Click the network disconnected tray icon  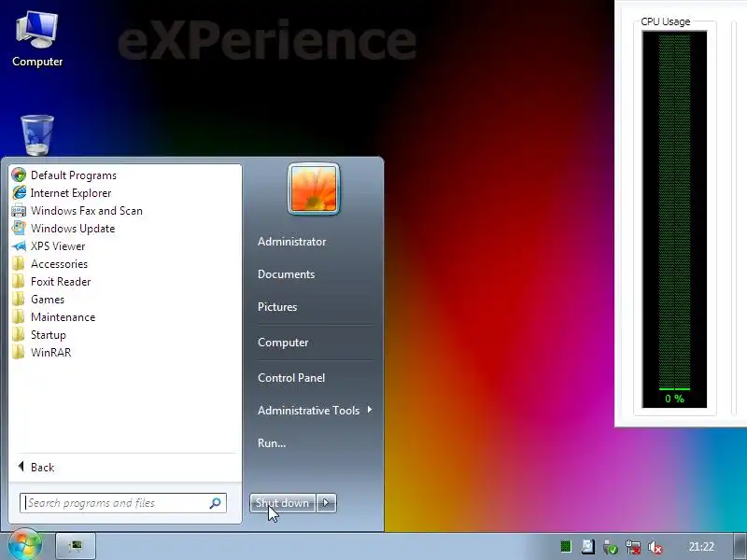[x=633, y=547]
